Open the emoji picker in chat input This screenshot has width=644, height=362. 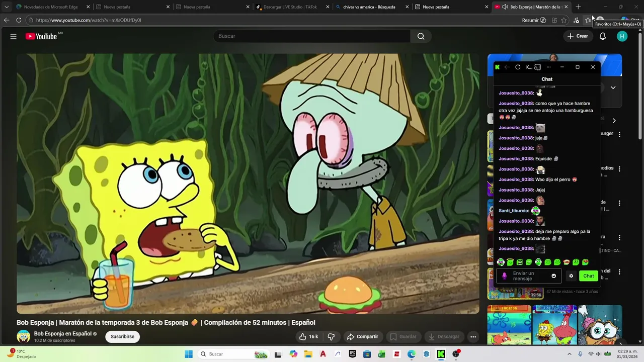(554, 276)
